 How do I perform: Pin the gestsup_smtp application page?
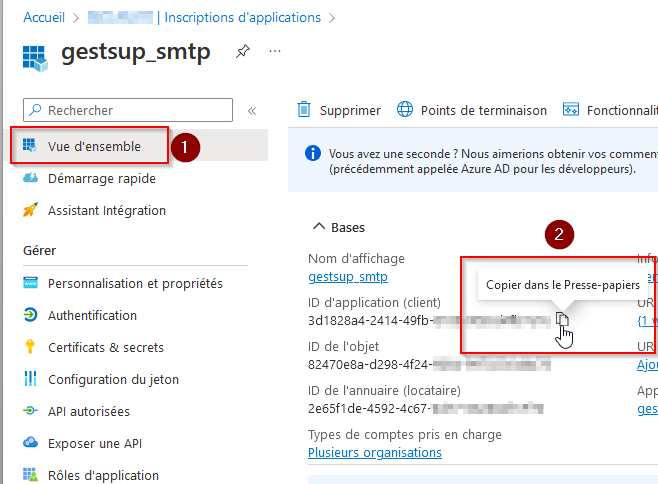[243, 51]
